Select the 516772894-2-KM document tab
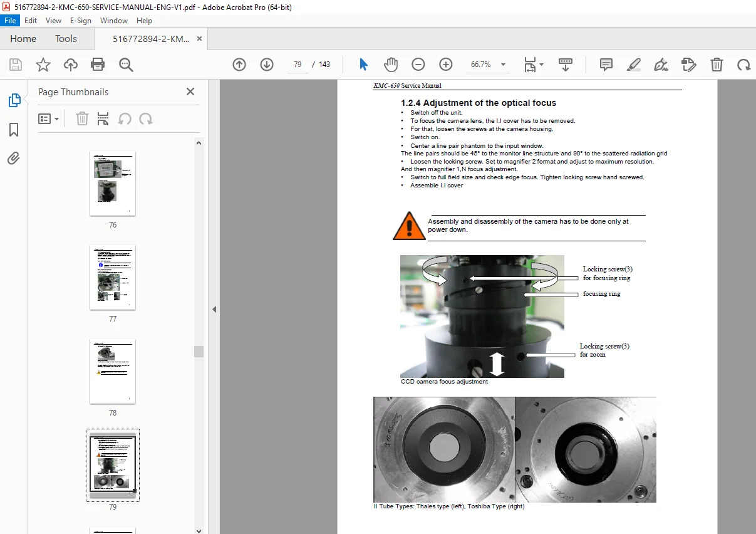 tap(151, 39)
